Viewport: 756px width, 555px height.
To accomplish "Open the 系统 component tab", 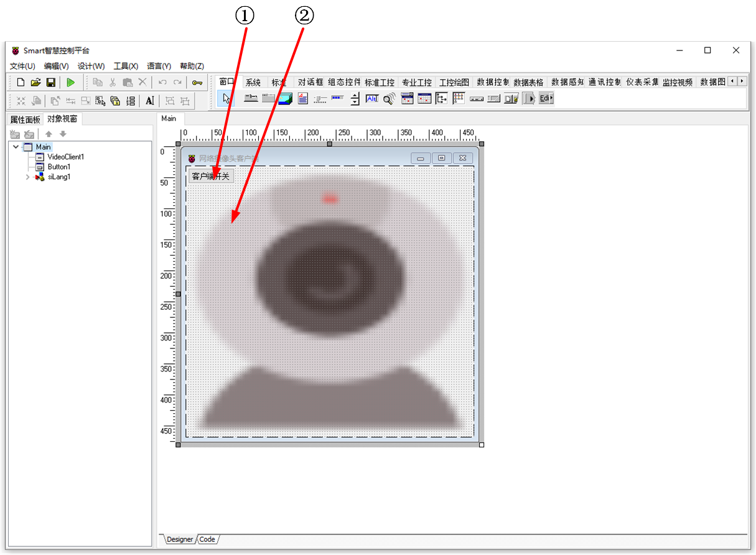I will pos(253,82).
